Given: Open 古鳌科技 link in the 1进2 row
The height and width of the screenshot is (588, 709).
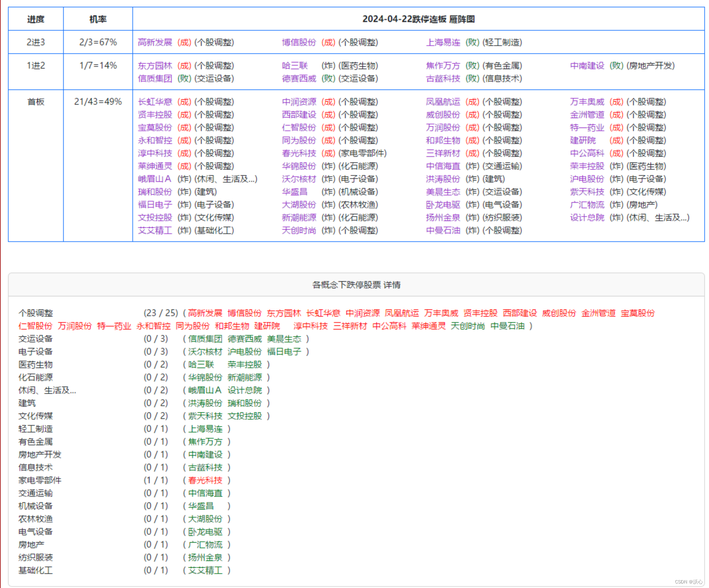Looking at the screenshot, I should [443, 78].
